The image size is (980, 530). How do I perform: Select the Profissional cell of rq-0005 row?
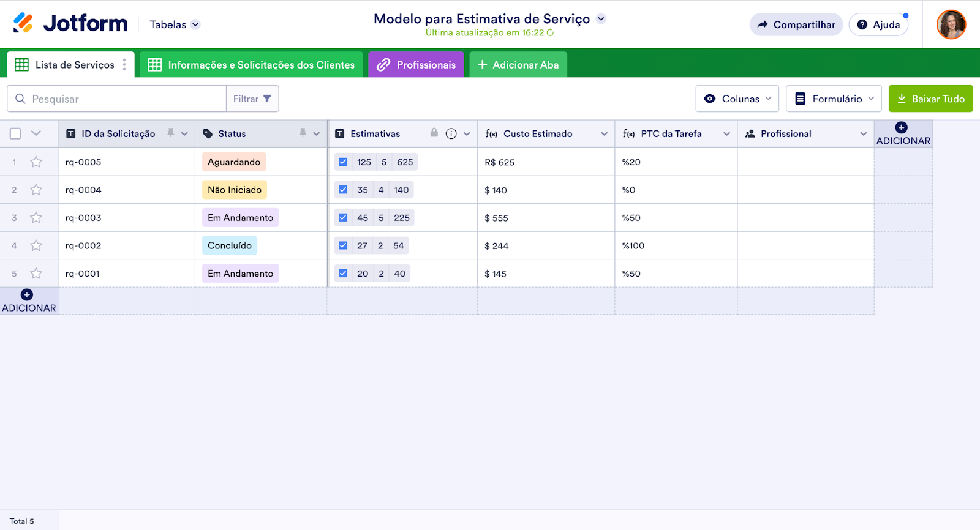(x=805, y=162)
